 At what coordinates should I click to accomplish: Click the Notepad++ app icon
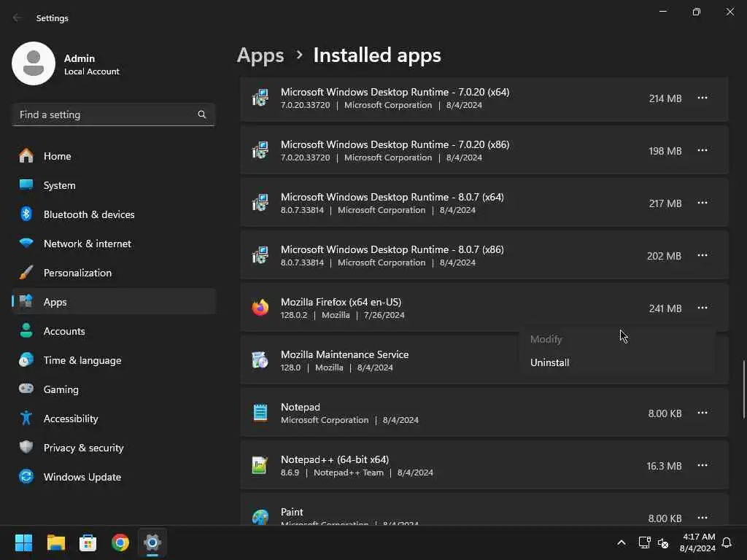point(260,465)
